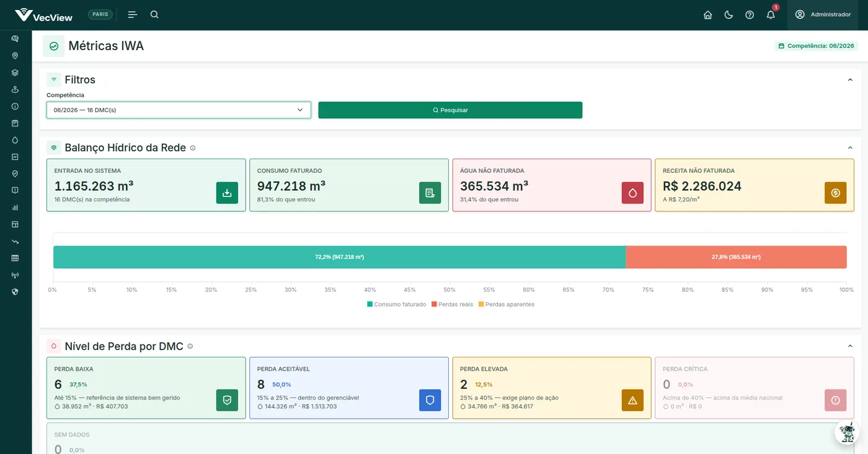
Task: Click coin icon in Receita Não Faturada card
Action: pyautogui.click(x=835, y=193)
